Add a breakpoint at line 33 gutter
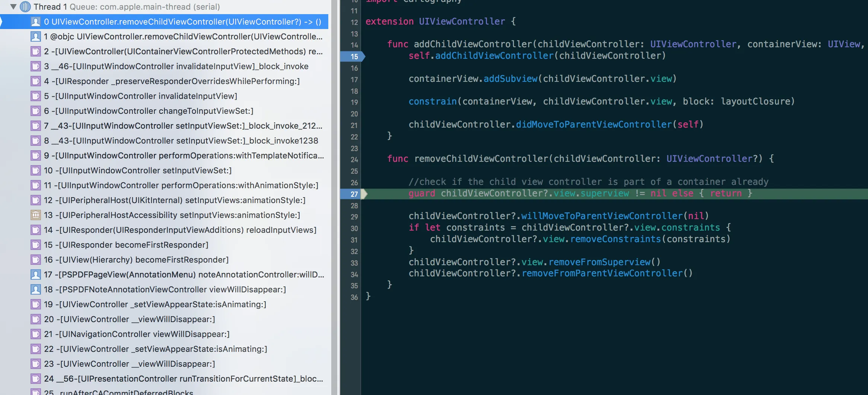This screenshot has height=395, width=868. pyautogui.click(x=354, y=263)
